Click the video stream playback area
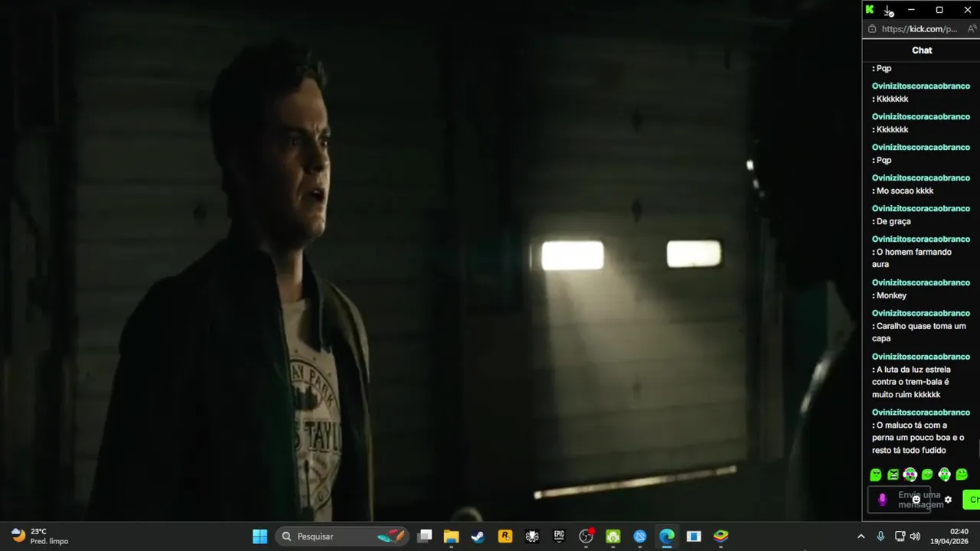This screenshot has height=551, width=980. [430, 260]
